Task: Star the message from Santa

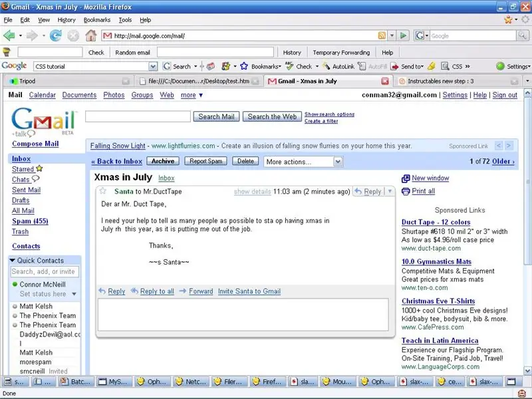Action: coord(103,191)
